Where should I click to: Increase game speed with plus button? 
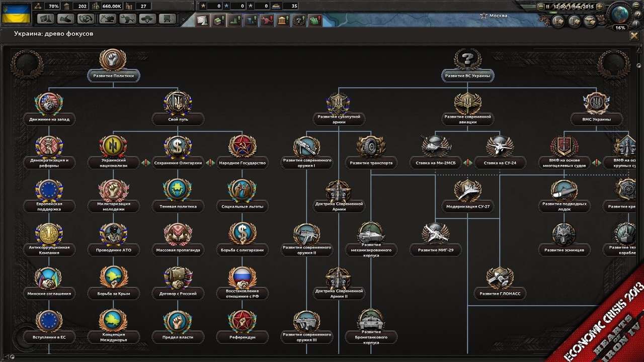pos(601,7)
